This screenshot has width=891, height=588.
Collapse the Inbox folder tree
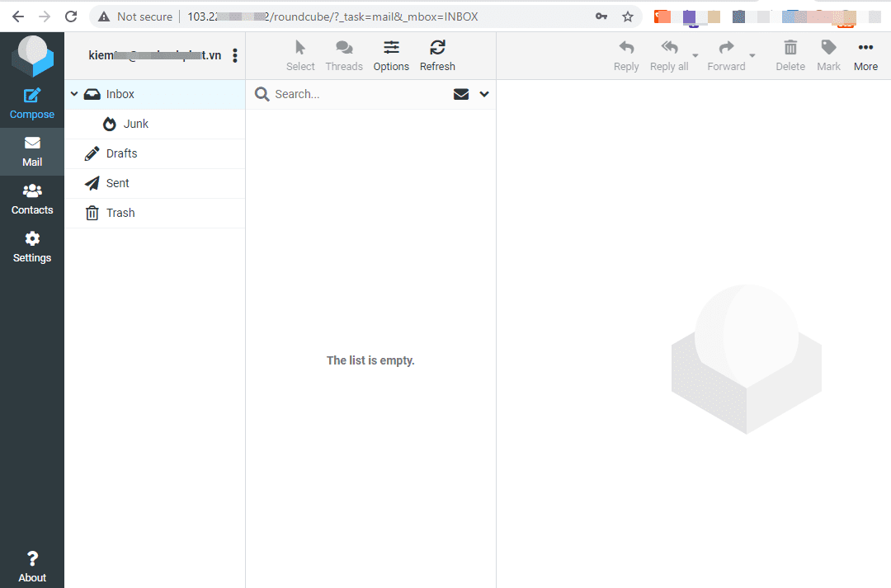point(74,93)
